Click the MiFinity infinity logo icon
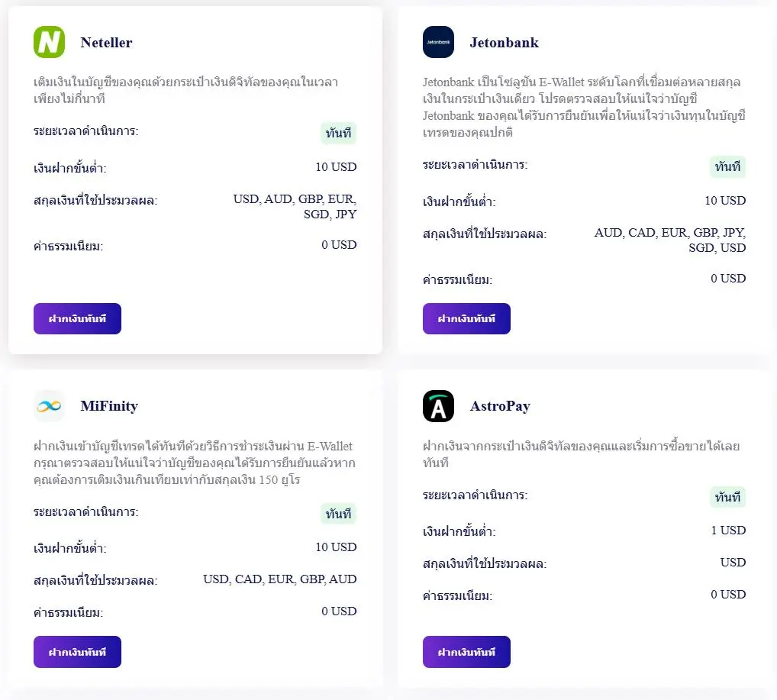Screen dimensions: 777x700 (x=49, y=406)
